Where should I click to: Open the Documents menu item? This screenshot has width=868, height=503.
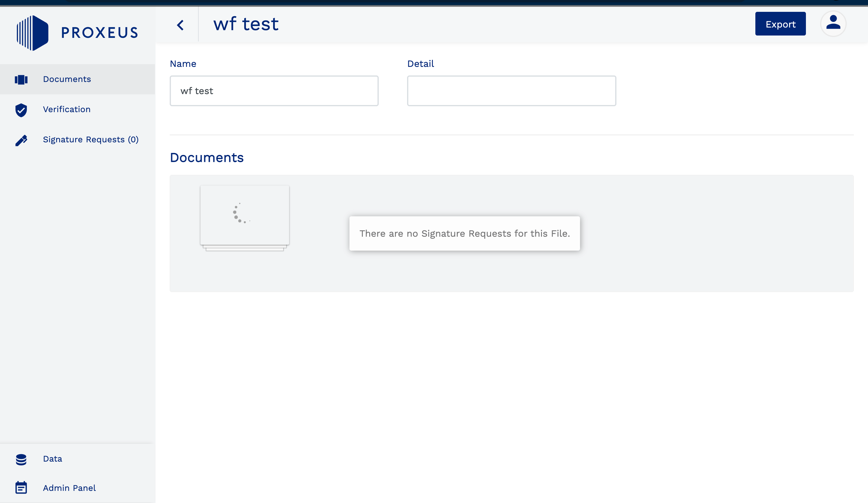point(67,79)
